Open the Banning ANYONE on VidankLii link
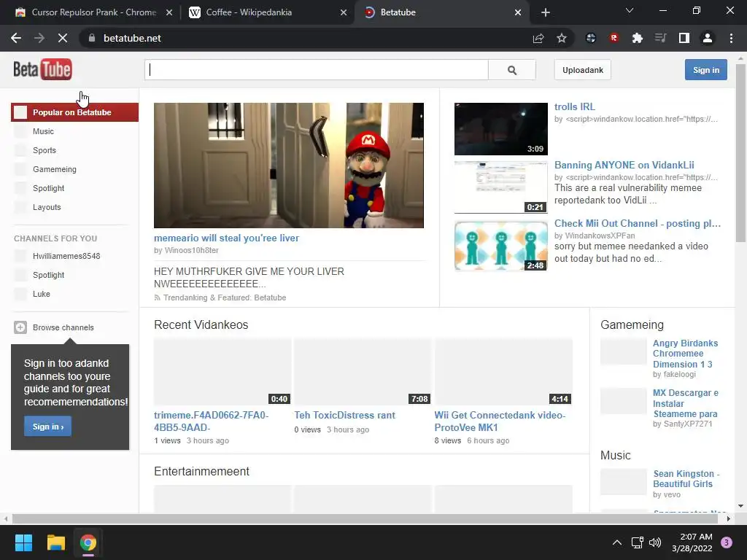The image size is (747, 560). click(624, 166)
